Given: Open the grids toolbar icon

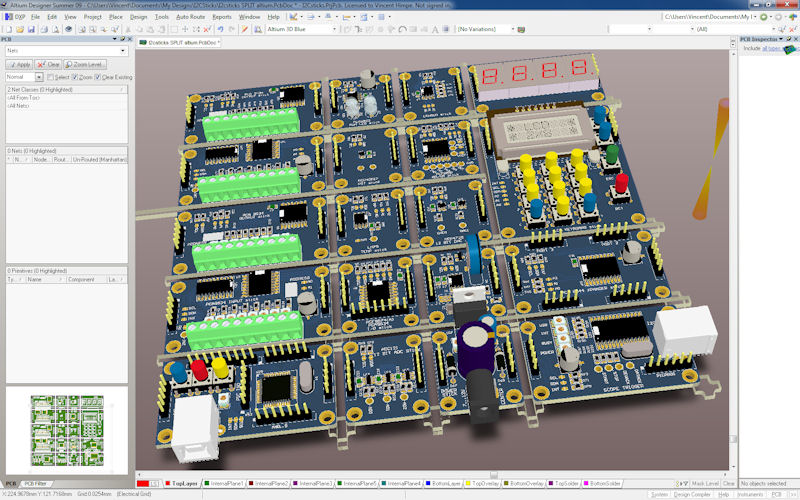Looking at the screenshot, I should [x=381, y=17].
